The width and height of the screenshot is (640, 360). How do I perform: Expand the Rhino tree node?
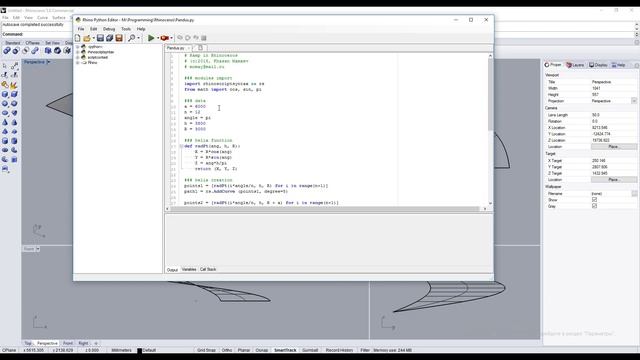pos(78,63)
